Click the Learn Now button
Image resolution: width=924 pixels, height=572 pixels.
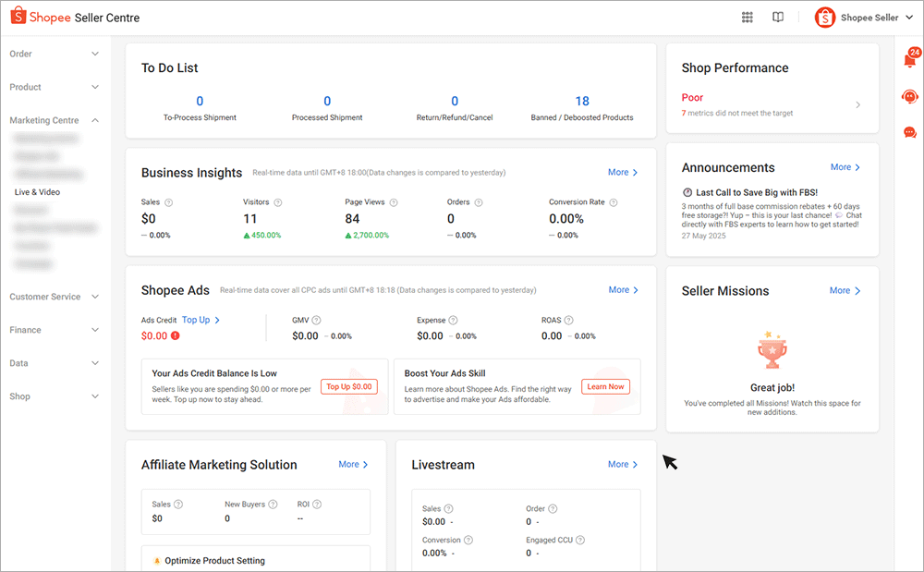605,387
